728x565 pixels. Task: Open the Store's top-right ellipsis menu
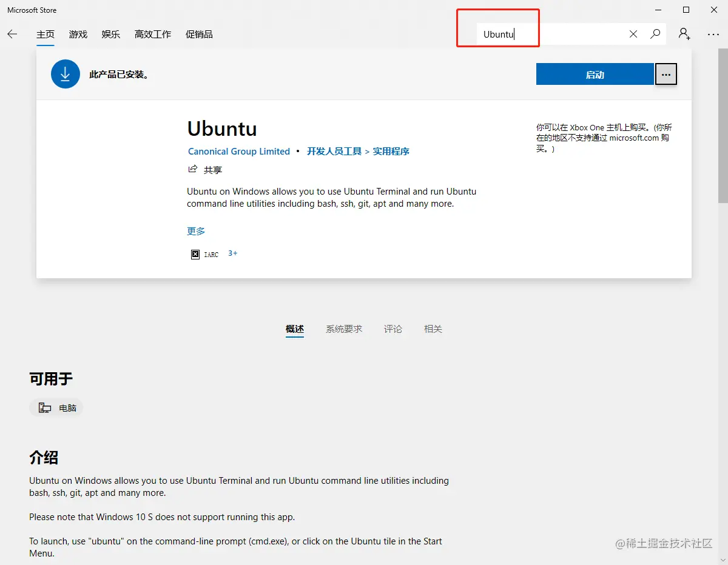[713, 35]
